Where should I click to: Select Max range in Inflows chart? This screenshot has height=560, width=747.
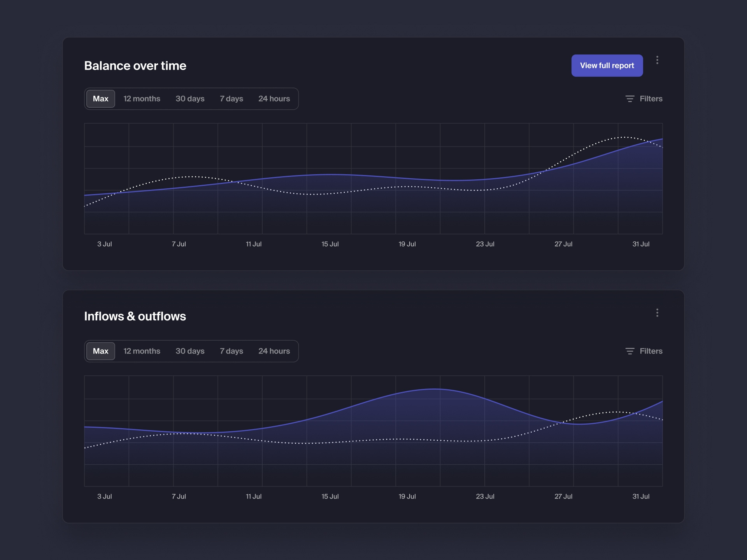(100, 351)
